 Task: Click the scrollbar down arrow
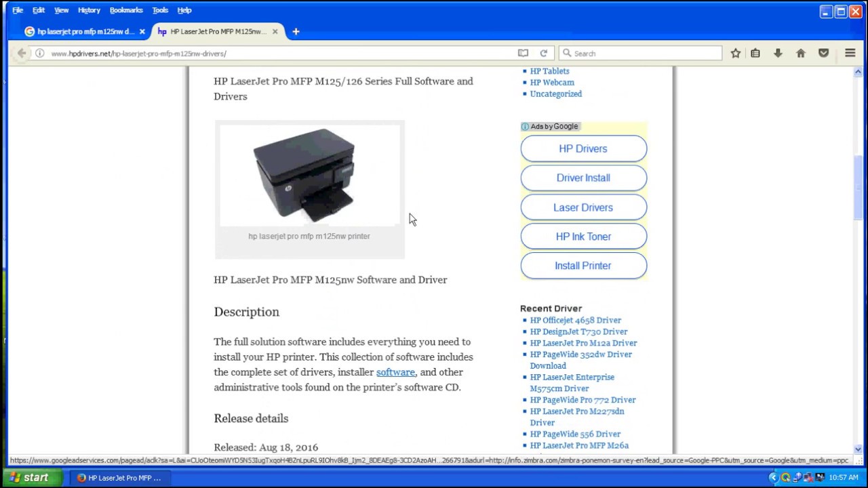858,449
